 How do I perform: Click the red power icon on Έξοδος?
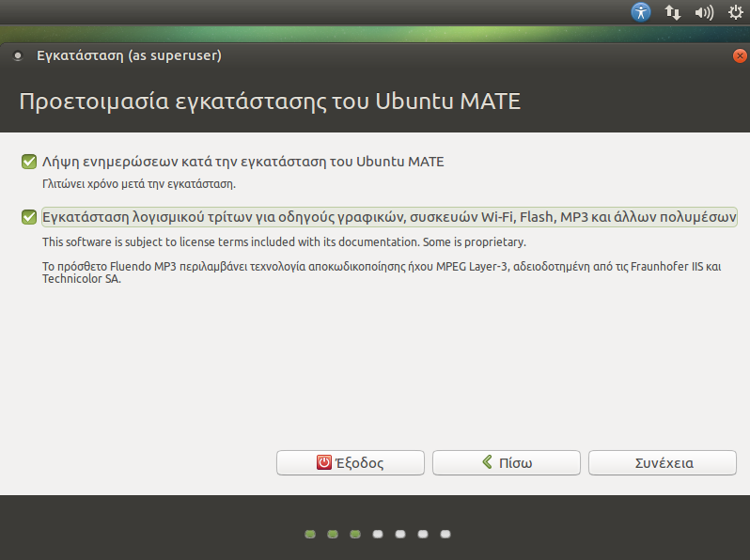click(324, 462)
